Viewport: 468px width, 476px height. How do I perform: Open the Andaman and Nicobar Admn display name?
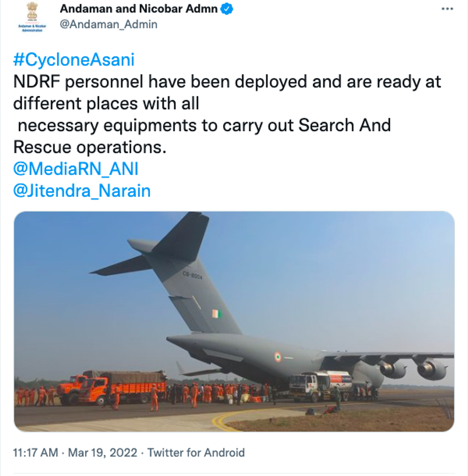139,9
